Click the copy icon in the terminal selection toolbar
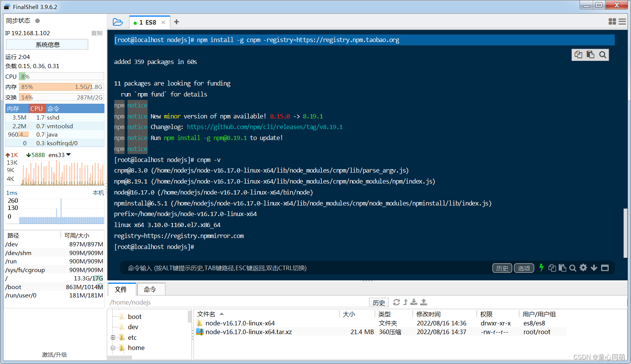The image size is (631, 364). point(578,54)
